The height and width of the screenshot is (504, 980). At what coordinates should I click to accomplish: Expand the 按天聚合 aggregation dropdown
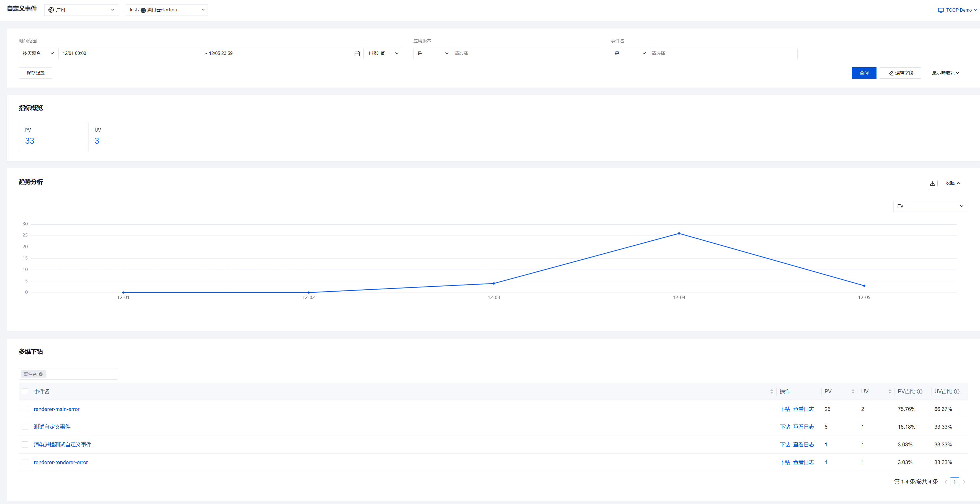pos(38,53)
